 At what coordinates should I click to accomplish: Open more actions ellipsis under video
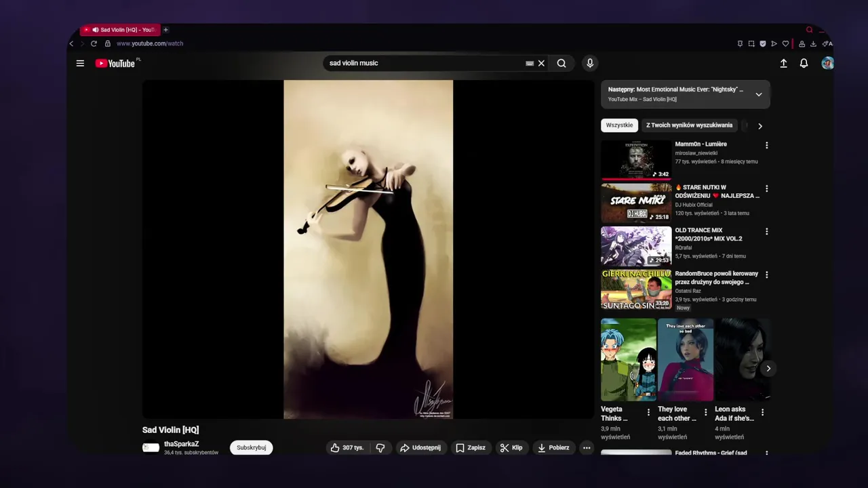(x=587, y=448)
